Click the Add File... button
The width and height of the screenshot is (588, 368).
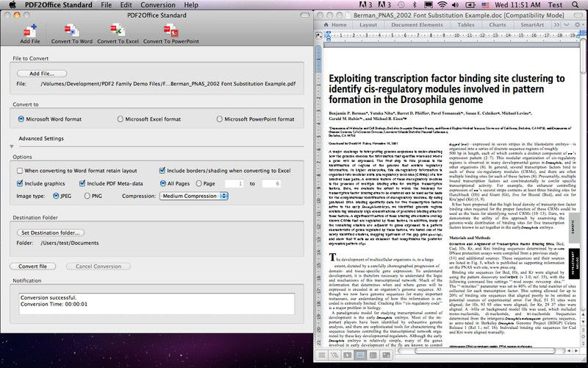tap(42, 74)
